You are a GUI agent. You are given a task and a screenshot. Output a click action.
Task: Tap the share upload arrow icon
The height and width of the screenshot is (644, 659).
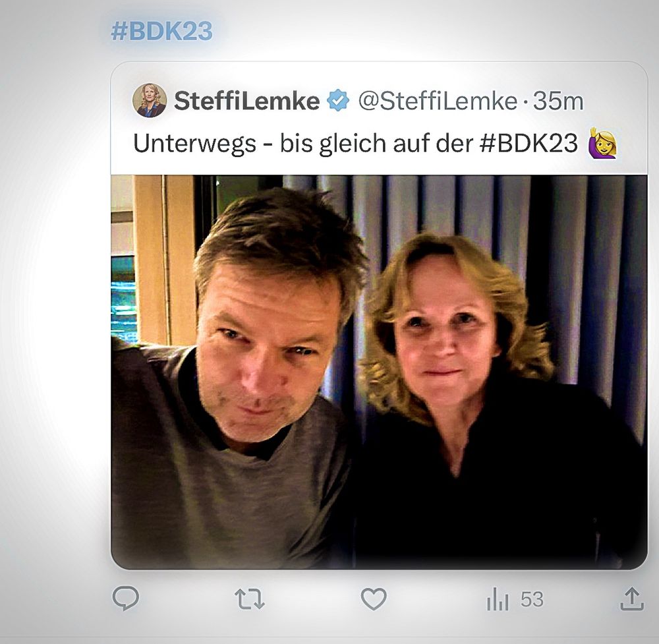pos(632,599)
